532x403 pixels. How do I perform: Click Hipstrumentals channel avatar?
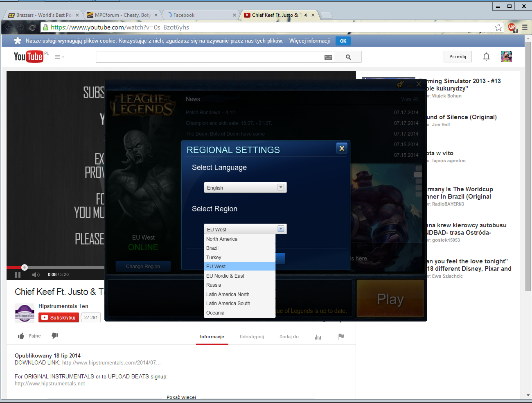25,313
